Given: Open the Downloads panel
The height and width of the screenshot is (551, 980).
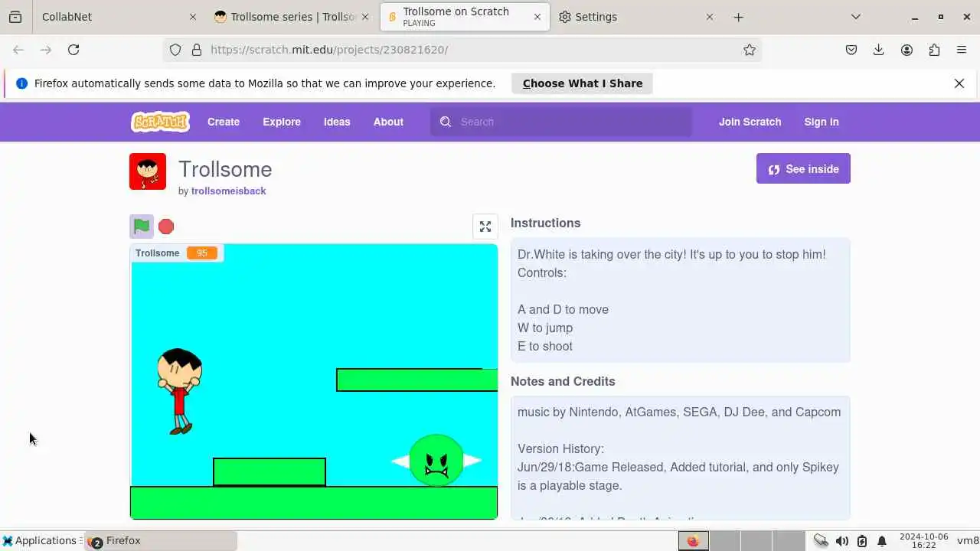Looking at the screenshot, I should pos(879,50).
